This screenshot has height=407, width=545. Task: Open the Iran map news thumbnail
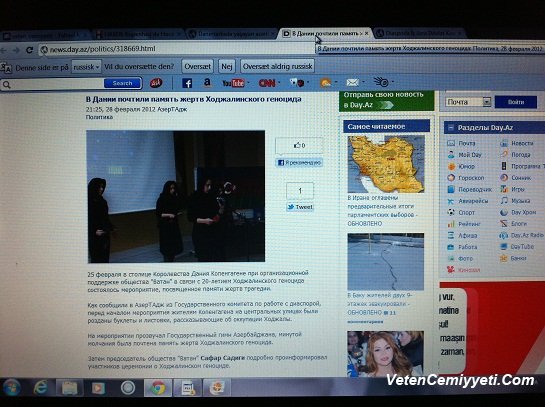tap(386, 164)
